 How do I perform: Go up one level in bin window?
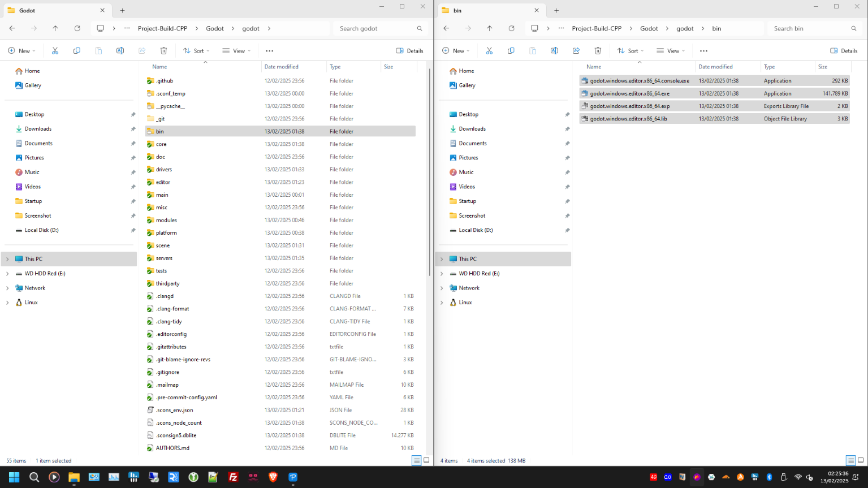tap(490, 28)
